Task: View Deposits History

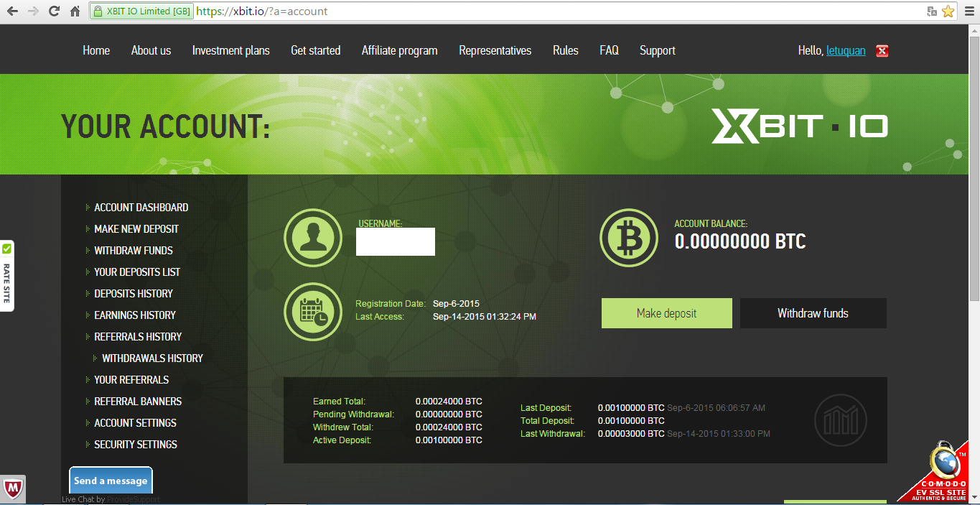Action: (133, 294)
